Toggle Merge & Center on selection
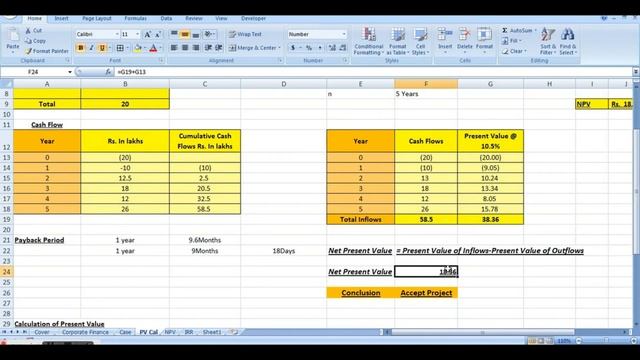The height and width of the screenshot is (360, 640). pos(252,48)
